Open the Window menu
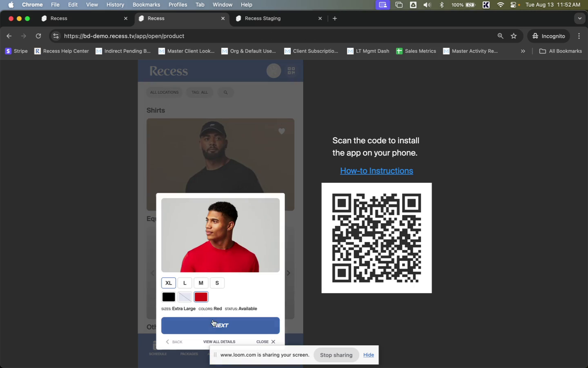588x368 pixels. coord(223,5)
